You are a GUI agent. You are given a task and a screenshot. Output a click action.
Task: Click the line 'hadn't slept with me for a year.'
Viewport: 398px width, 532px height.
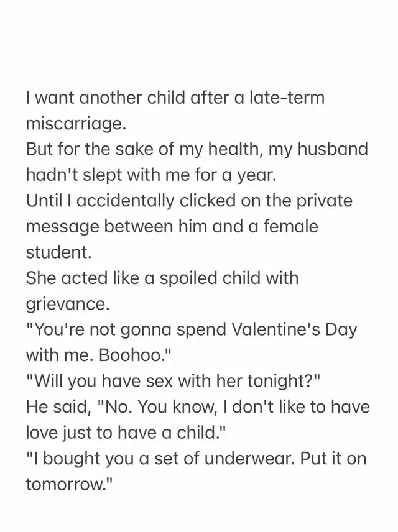click(x=151, y=175)
